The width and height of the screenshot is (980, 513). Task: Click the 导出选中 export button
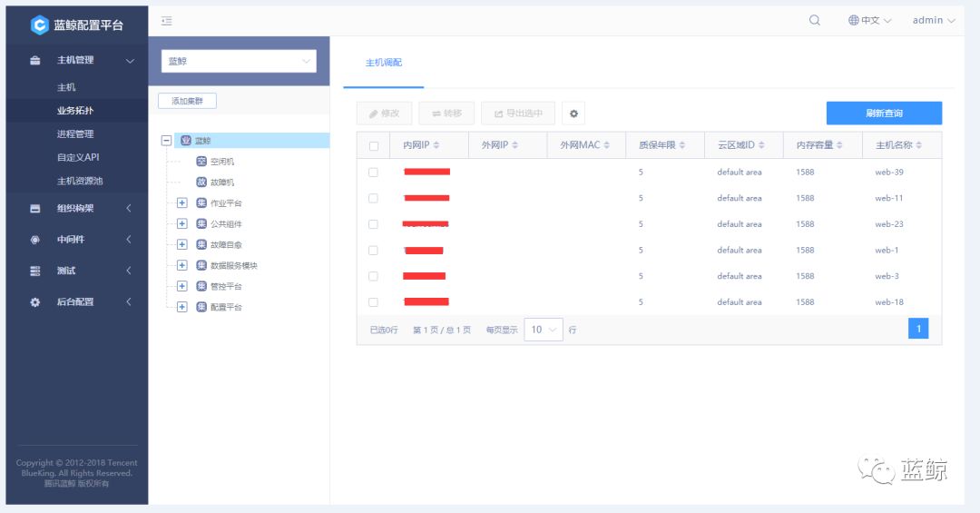point(518,113)
